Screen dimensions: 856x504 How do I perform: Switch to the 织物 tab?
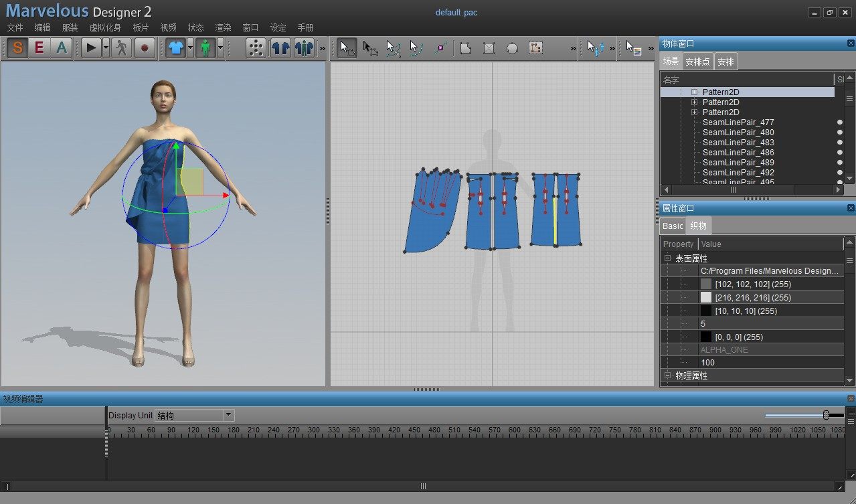point(698,226)
